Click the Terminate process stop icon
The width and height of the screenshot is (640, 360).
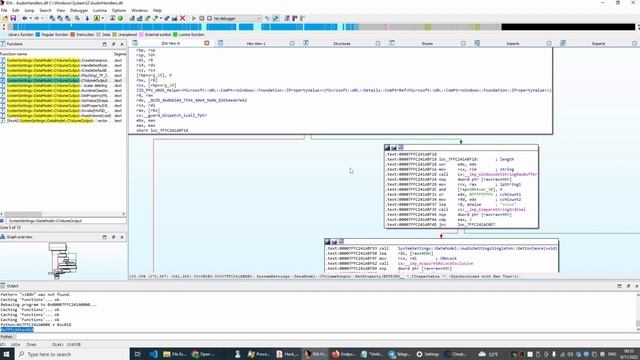(x=209, y=18)
